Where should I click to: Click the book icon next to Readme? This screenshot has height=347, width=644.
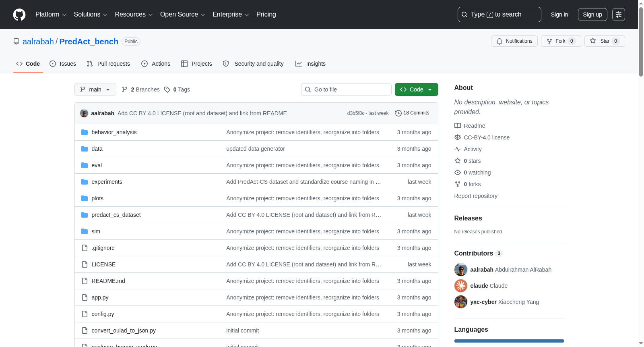(458, 126)
